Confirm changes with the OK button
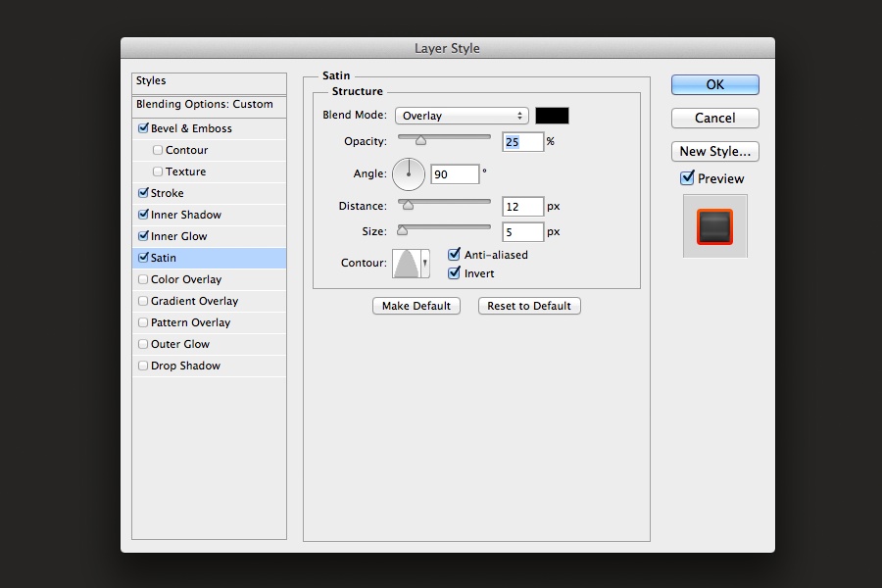This screenshot has width=882, height=588. click(714, 84)
